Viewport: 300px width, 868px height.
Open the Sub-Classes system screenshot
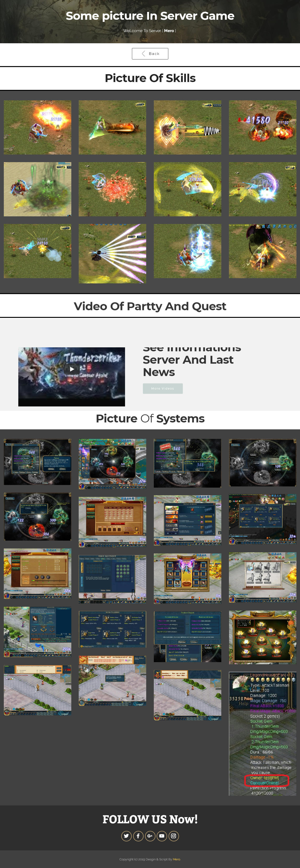[x=112, y=629]
